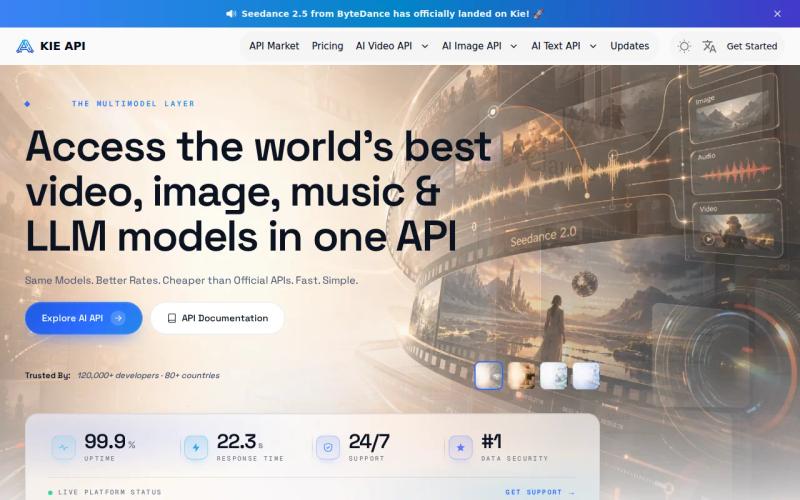800x500 pixels.
Task: Open the API Documentation button
Action: pyautogui.click(x=217, y=318)
